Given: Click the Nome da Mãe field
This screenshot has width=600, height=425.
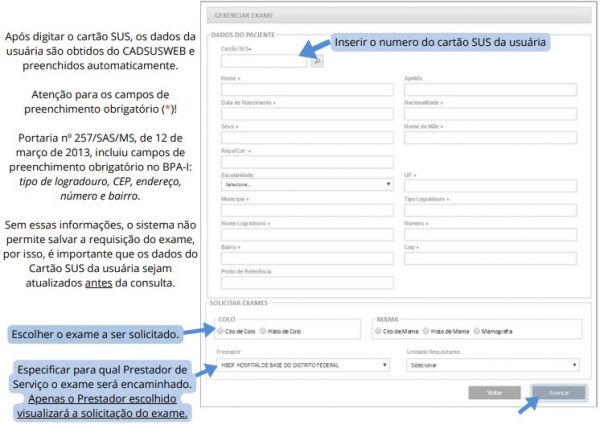Looking at the screenshot, I should tap(492, 137).
